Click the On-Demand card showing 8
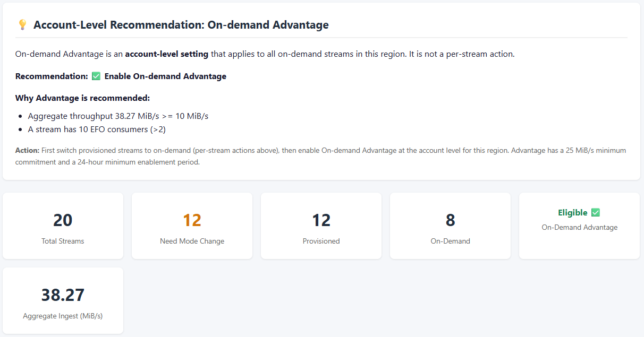The height and width of the screenshot is (337, 644). (450, 226)
